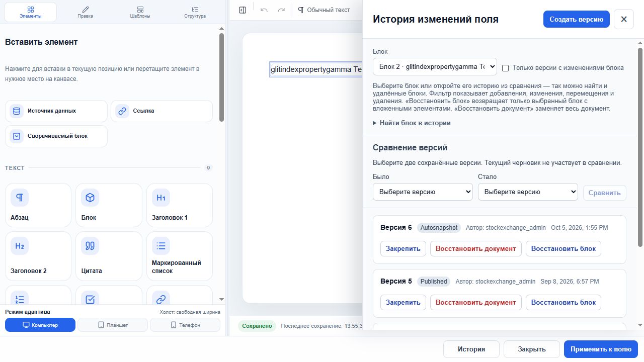Insert the Сворачиваемый блок element

coord(56,136)
